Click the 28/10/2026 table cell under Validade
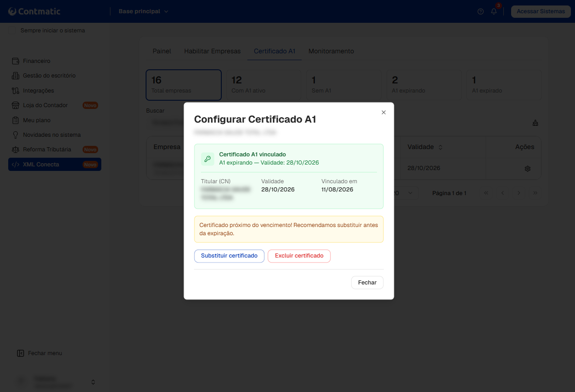 (x=424, y=168)
